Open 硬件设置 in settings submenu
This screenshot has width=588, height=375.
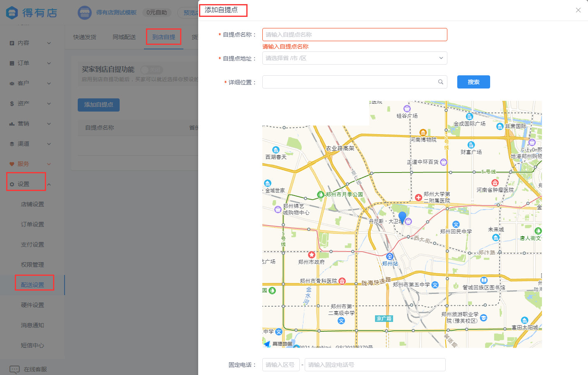pyautogui.click(x=32, y=305)
